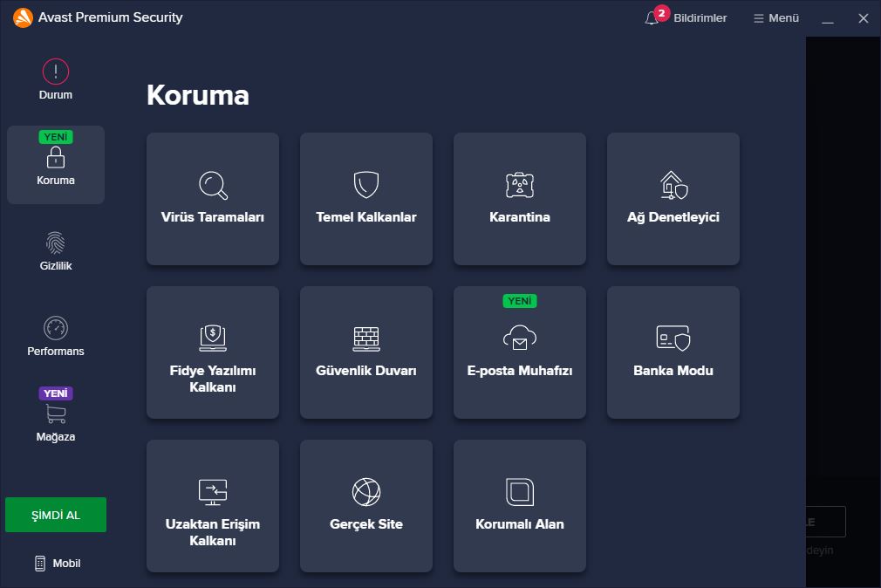This screenshot has width=881, height=588.
Task: Click the purple YENİ badge above Mağaza
Action: pos(56,393)
